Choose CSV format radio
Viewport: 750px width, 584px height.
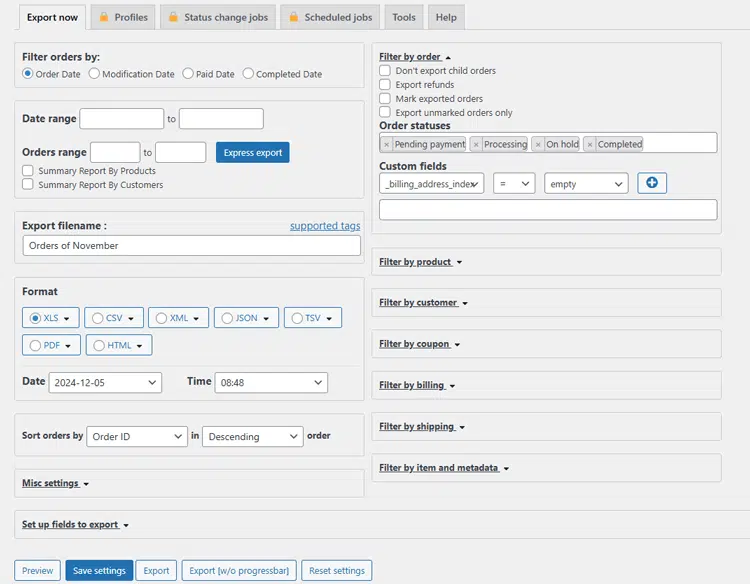(x=98, y=318)
